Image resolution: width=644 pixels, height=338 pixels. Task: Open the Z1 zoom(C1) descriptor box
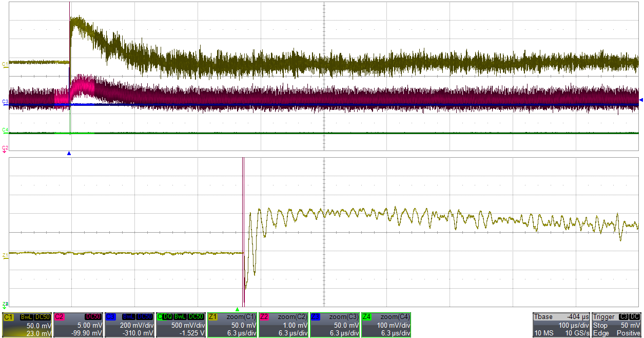pos(232,325)
